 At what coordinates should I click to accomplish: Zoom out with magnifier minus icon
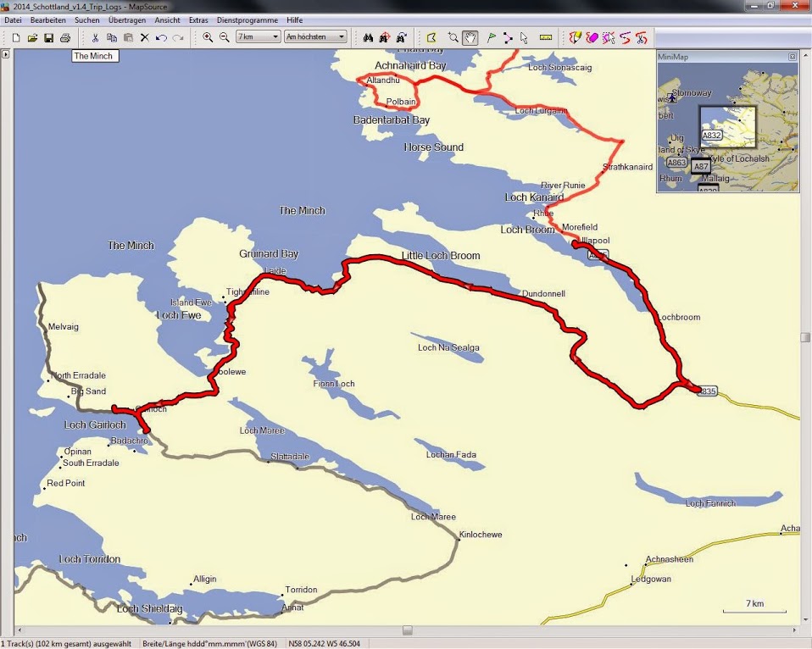click(225, 37)
